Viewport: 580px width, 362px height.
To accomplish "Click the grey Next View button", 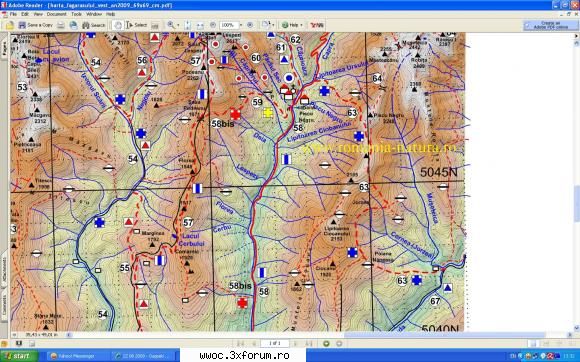I will [x=339, y=344].
